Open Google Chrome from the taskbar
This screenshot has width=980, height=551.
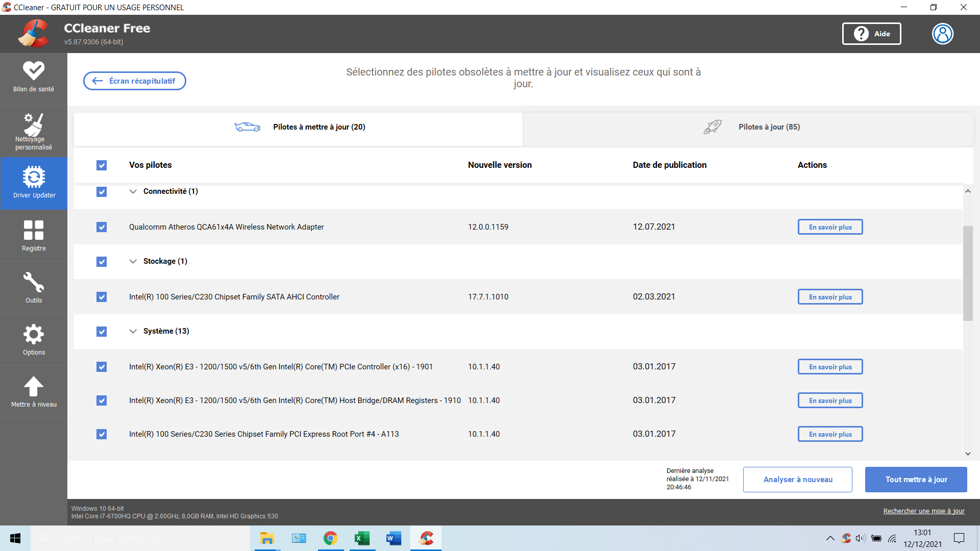tap(330, 538)
